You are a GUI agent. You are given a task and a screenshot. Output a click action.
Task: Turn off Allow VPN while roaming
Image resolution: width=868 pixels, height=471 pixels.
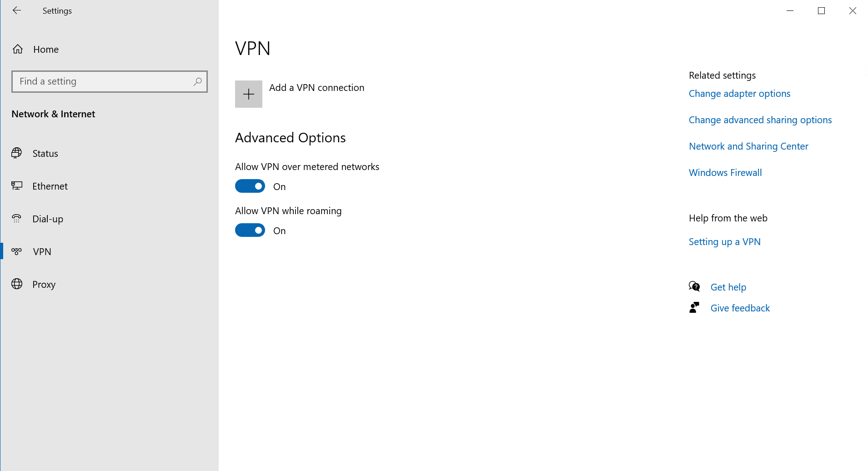(x=250, y=230)
